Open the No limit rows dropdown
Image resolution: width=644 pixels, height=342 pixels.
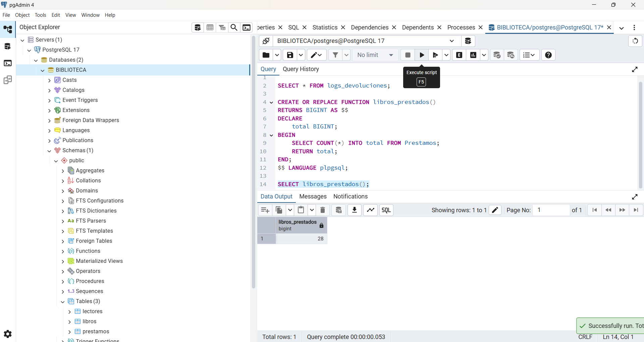(375, 55)
